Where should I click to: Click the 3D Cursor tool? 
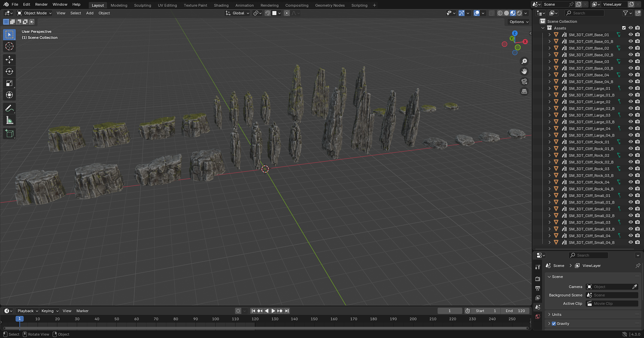9,46
